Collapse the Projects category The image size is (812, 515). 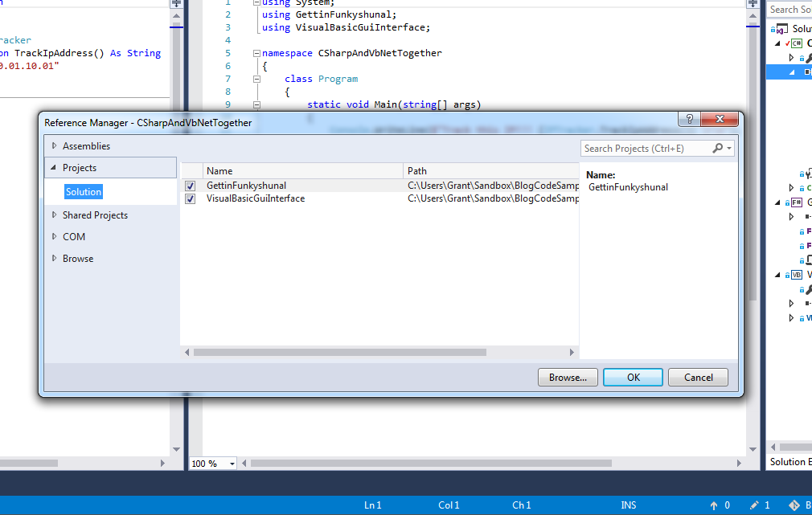point(55,168)
